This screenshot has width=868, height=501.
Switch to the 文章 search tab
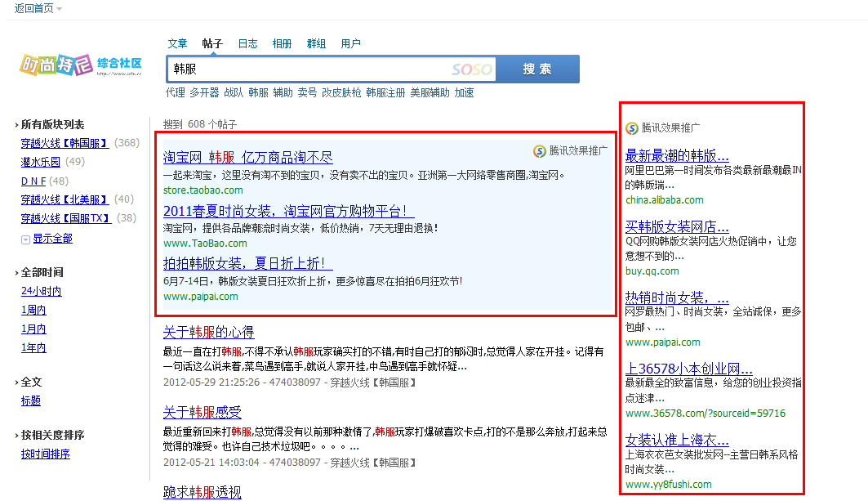coord(178,43)
